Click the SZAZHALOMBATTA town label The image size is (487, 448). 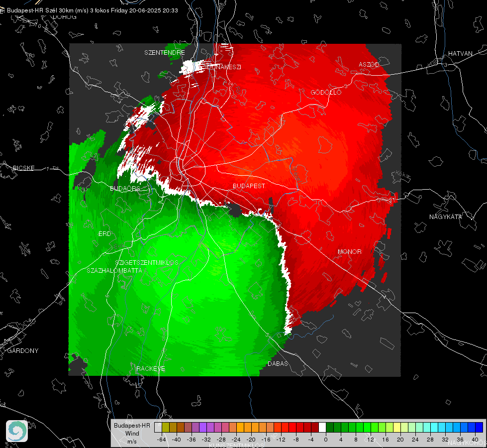tap(114, 270)
